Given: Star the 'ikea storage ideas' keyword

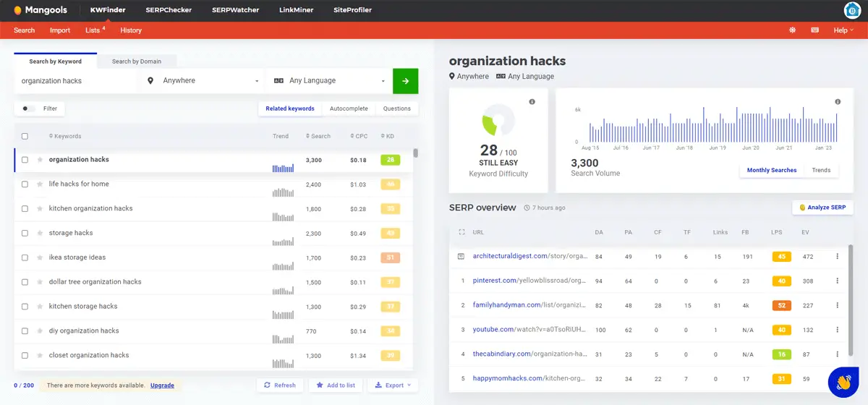Looking at the screenshot, I should (x=40, y=257).
